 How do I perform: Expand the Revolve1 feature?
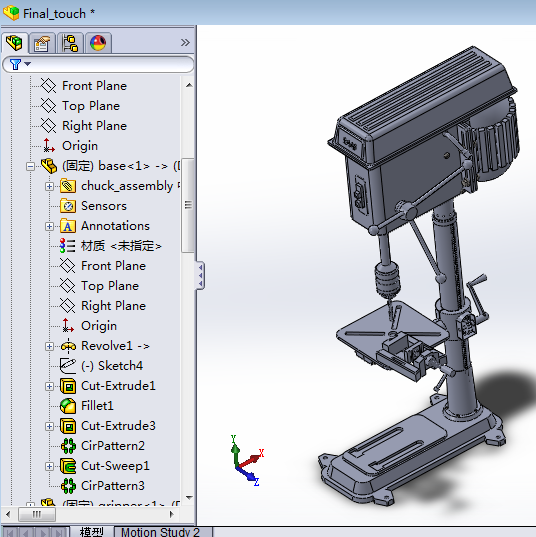click(49, 346)
